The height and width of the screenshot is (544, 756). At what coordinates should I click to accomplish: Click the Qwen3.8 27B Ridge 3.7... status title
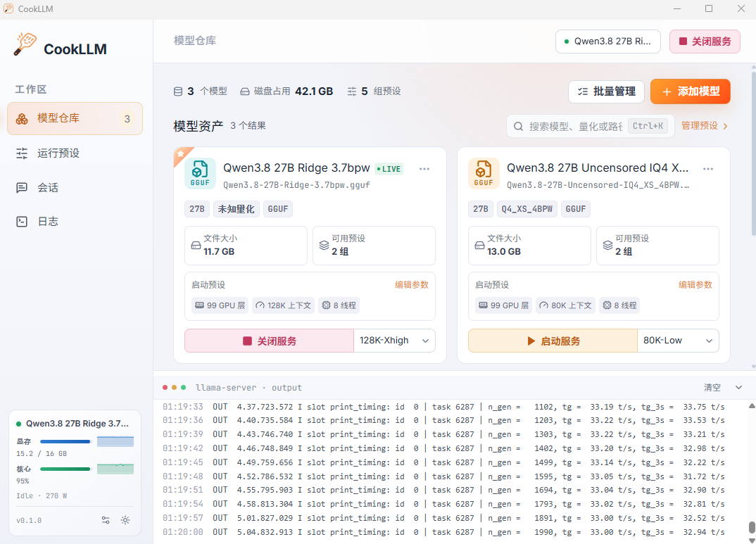pyautogui.click(x=77, y=424)
